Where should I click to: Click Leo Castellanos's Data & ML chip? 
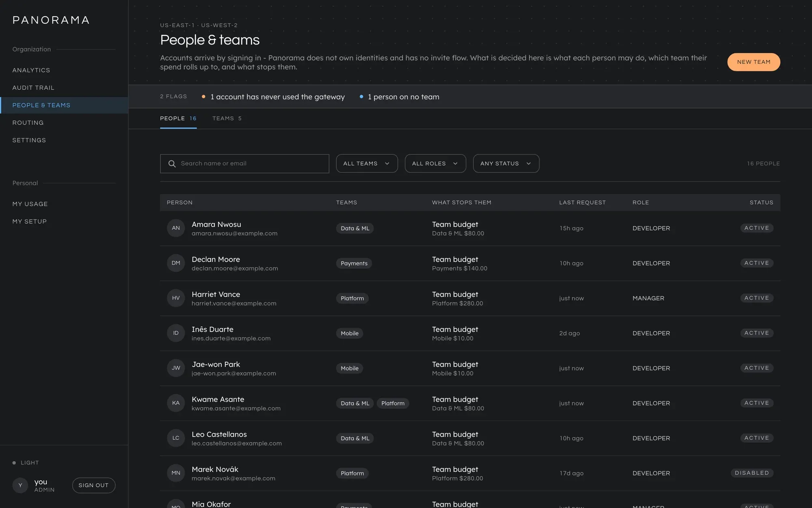click(355, 438)
